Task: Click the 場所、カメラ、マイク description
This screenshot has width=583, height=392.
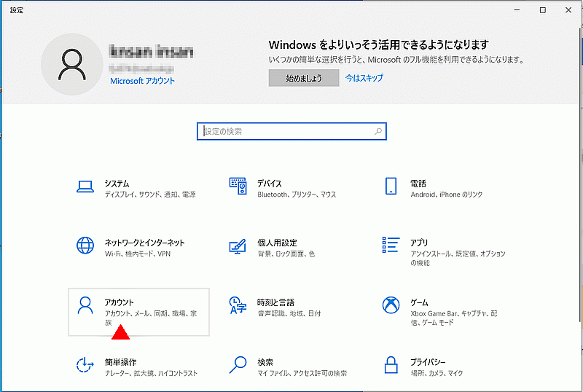Action: click(437, 373)
